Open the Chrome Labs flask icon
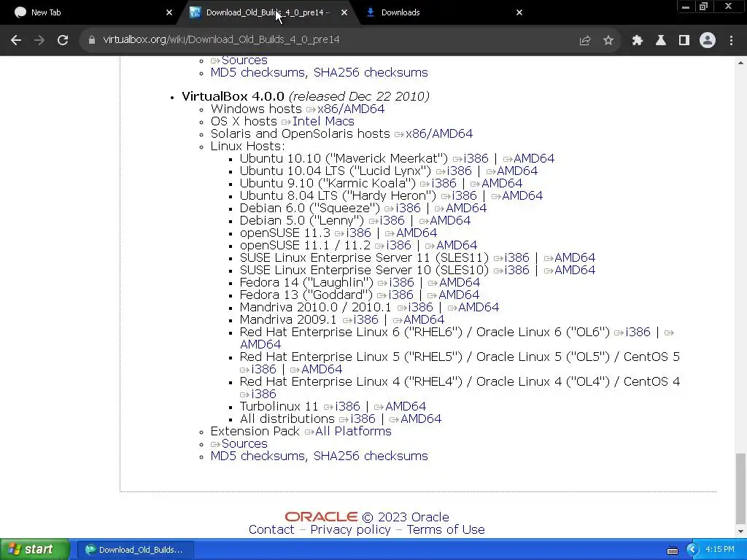 [661, 41]
